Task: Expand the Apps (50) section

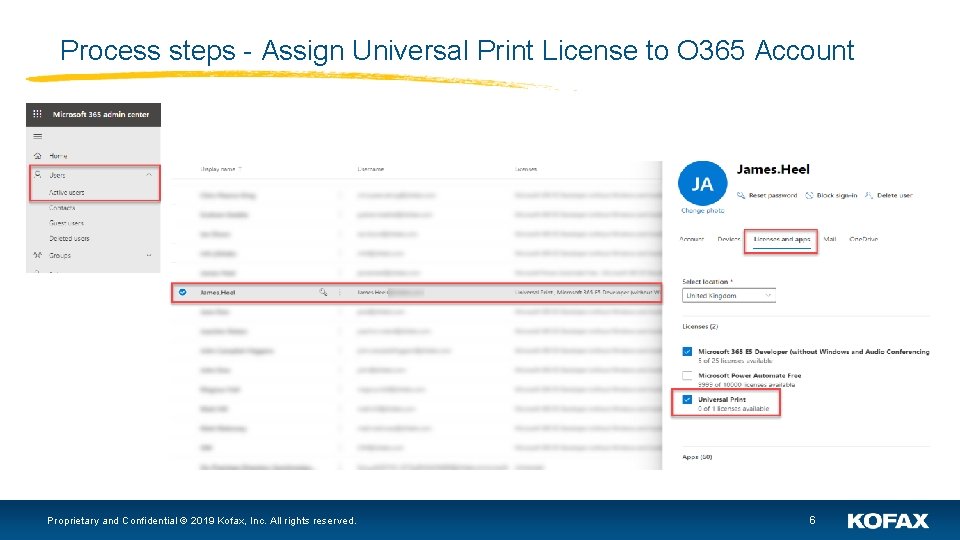Action: click(x=697, y=457)
